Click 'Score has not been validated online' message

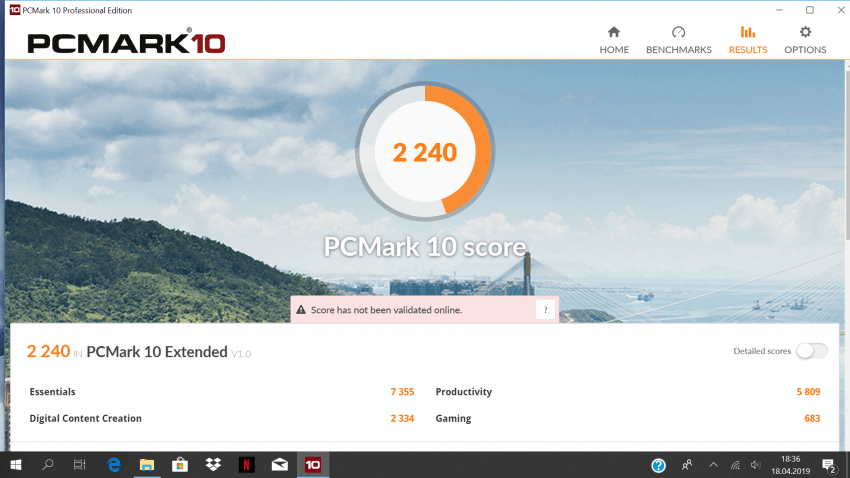click(x=387, y=310)
